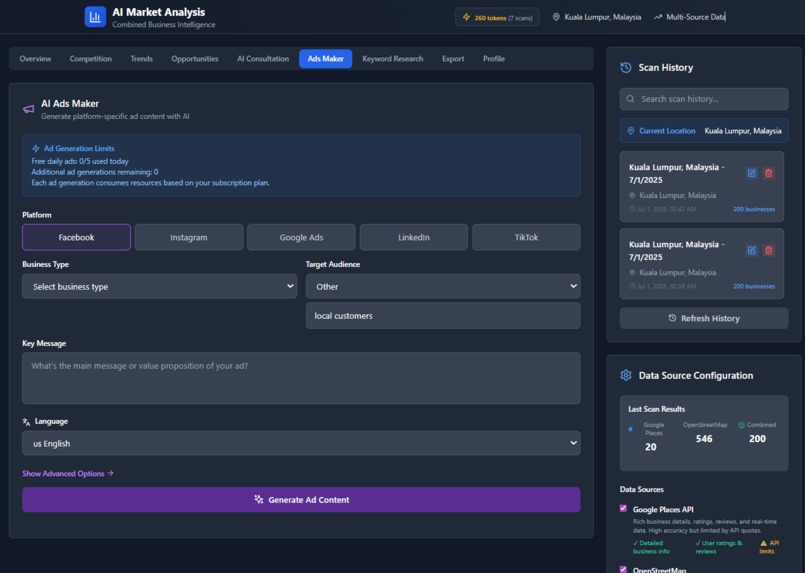The image size is (805, 573).
Task: Click the lightning bolt tokens icon
Action: tap(466, 17)
